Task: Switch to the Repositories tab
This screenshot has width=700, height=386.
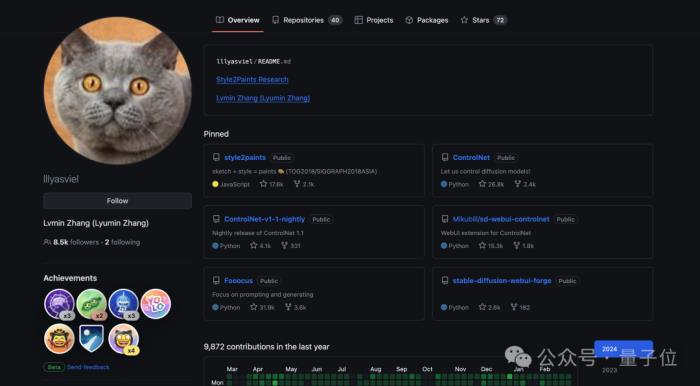Action: coord(307,20)
